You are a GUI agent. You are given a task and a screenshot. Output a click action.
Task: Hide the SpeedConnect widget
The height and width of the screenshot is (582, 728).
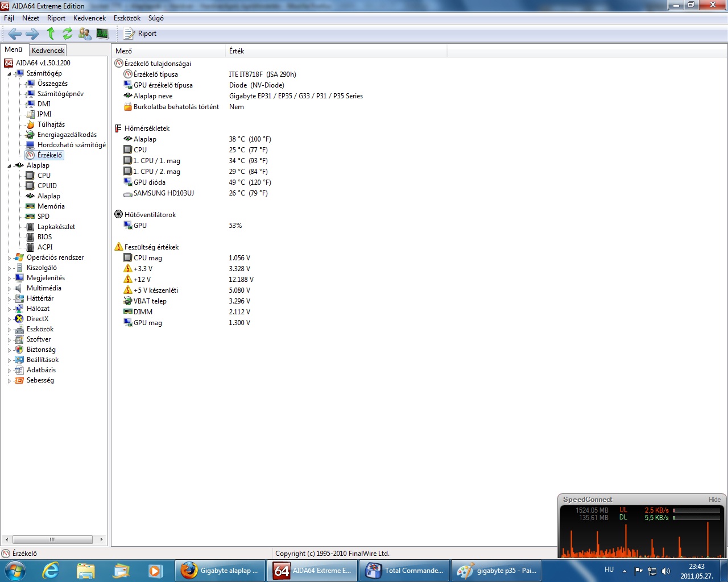coord(714,500)
